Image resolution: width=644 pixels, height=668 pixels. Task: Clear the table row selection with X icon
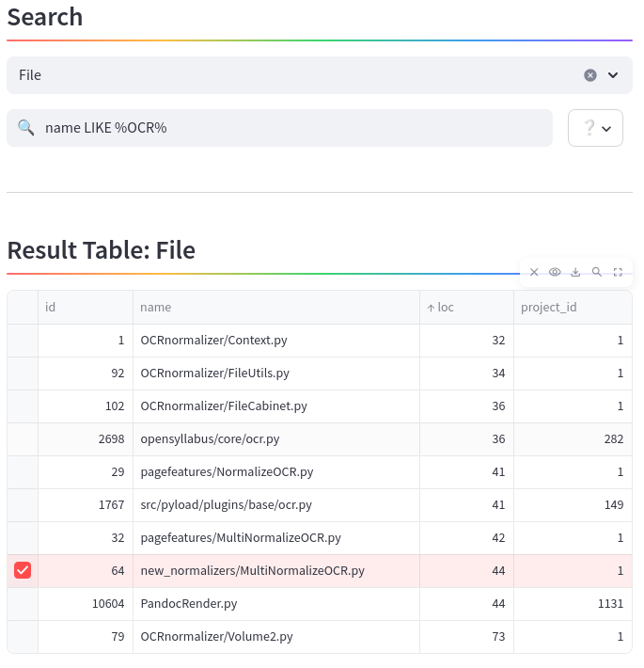point(534,272)
